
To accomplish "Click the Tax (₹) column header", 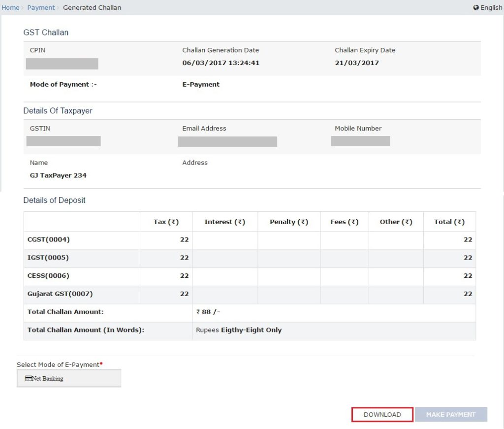I will click(x=166, y=222).
